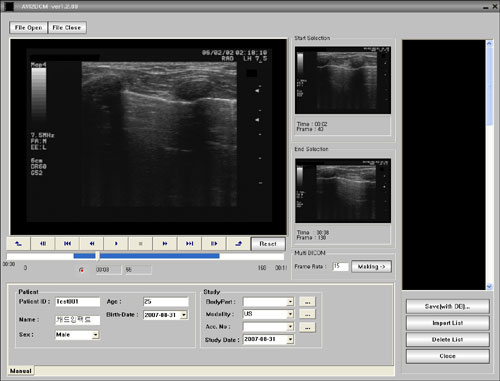This screenshot has height=381, width=500.
Task: Click the current time field 00:08
Action: click(x=108, y=270)
